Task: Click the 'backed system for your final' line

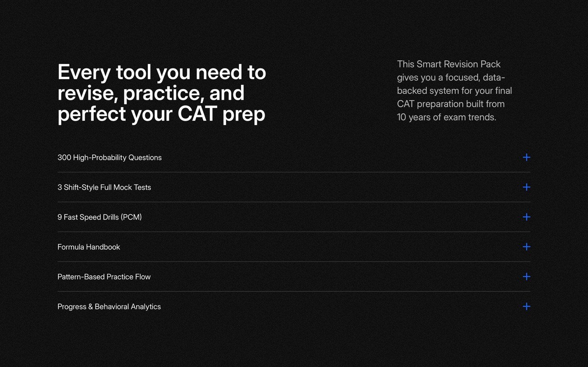Action: click(x=454, y=91)
